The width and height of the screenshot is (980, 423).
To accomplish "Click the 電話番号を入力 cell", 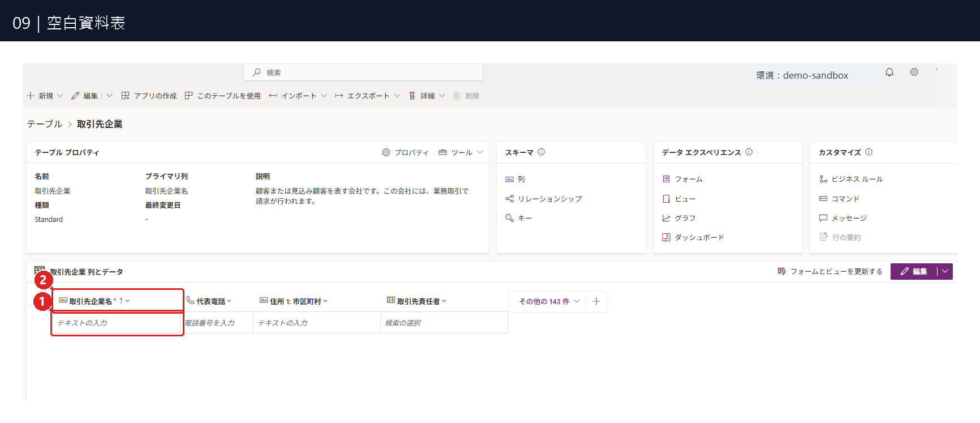I will pyautogui.click(x=218, y=323).
